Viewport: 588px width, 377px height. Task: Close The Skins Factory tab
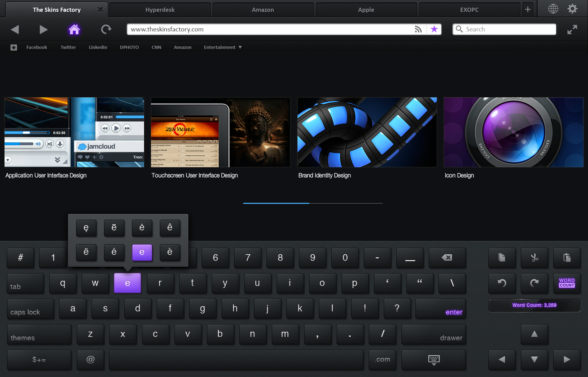tap(100, 9)
